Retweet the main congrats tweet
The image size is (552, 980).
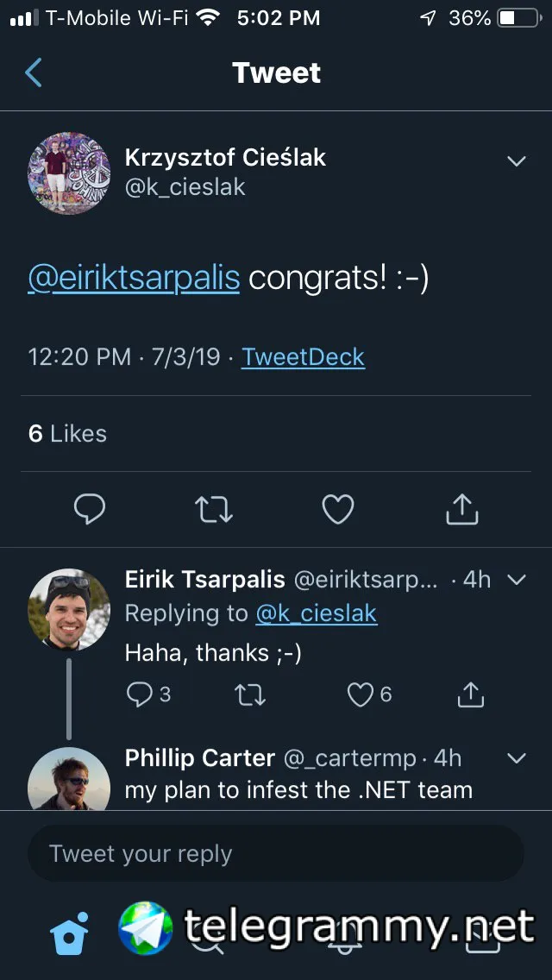214,510
